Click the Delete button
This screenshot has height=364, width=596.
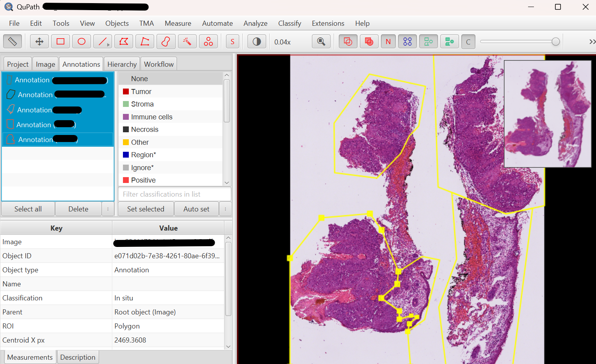click(x=78, y=209)
